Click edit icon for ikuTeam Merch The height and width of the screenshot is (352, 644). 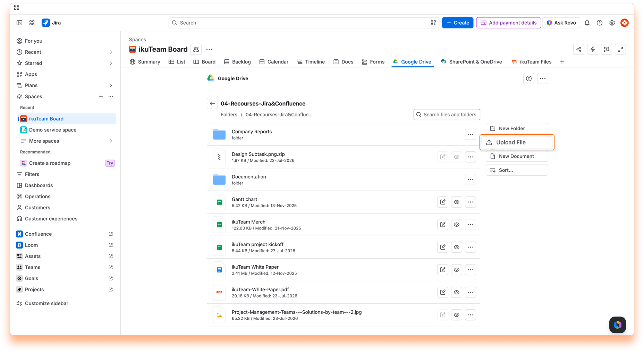pyautogui.click(x=443, y=225)
